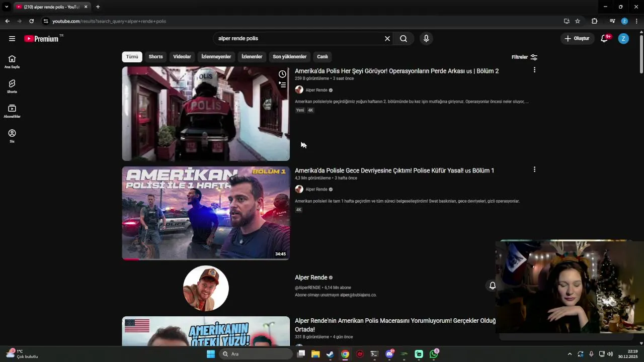Open Ana Sayfa in the sidebar
The width and height of the screenshot is (644, 362).
[12, 62]
